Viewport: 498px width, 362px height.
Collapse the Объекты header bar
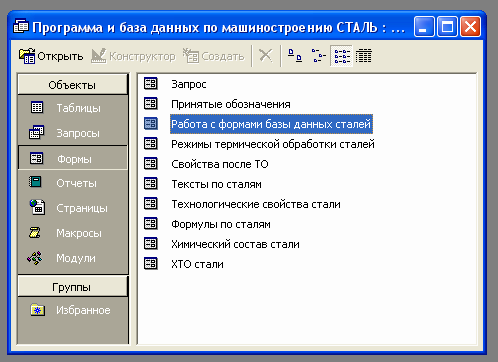72,85
